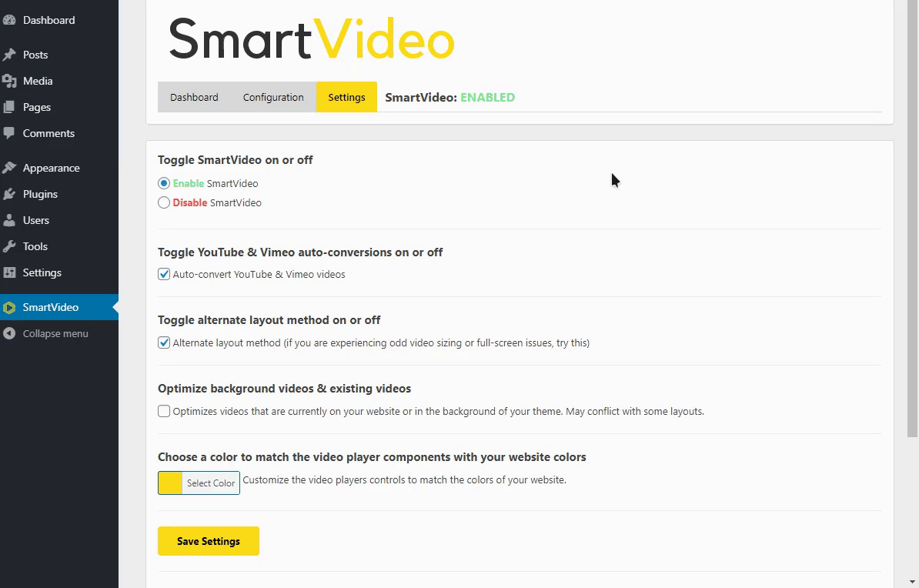This screenshot has height=588, width=919.
Task: Click the 'Customize the video players controls' description text
Action: pyautogui.click(x=404, y=480)
